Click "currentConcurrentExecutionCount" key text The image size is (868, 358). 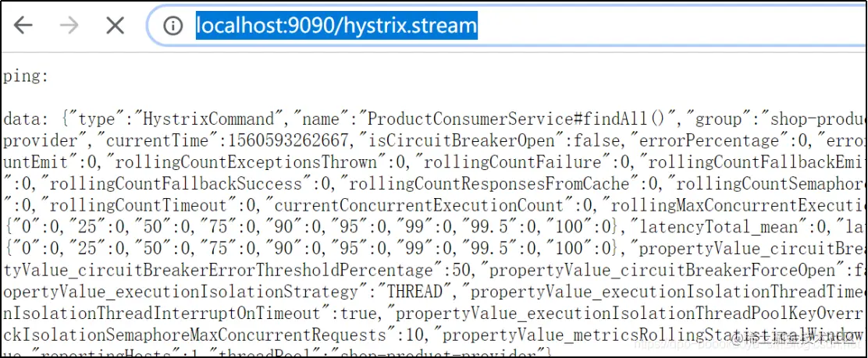419,206
